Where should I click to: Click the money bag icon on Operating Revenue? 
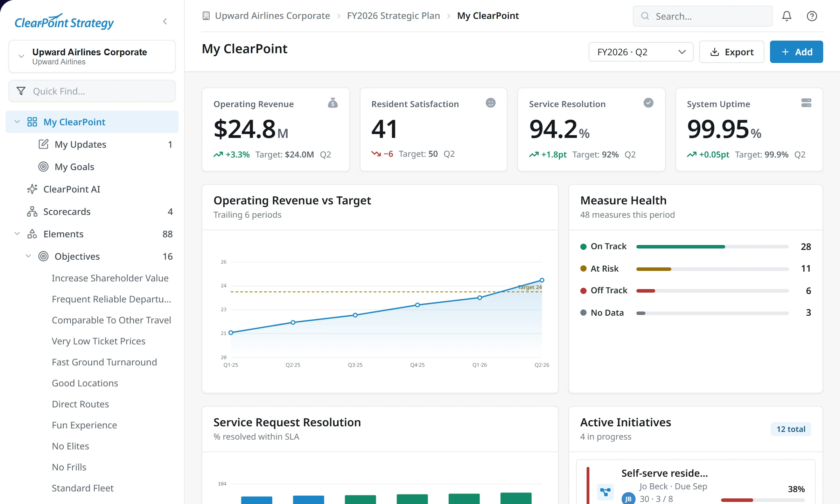click(x=332, y=103)
